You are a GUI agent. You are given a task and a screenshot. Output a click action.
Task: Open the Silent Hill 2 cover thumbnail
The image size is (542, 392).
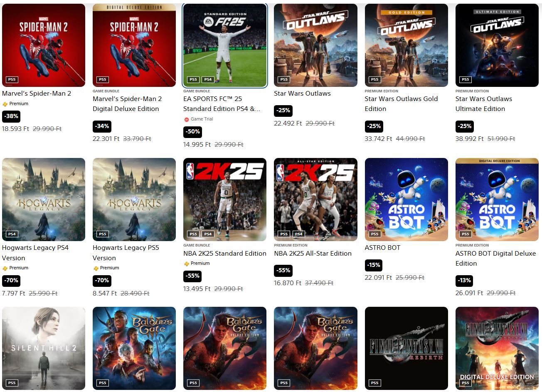44,348
